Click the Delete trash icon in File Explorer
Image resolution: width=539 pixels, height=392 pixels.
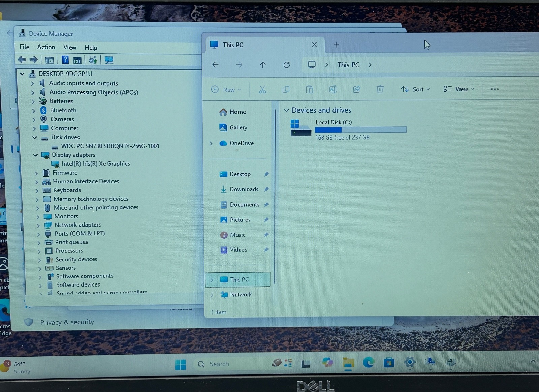380,89
